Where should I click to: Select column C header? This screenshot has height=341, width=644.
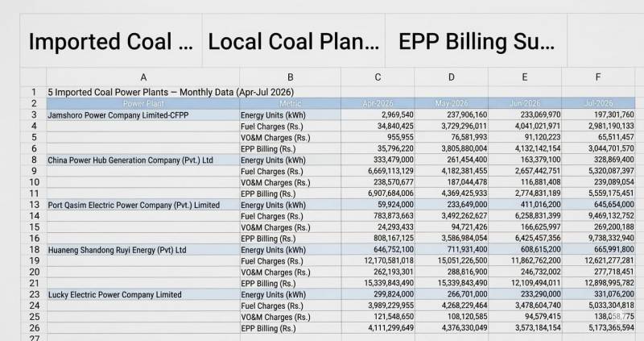(378, 77)
